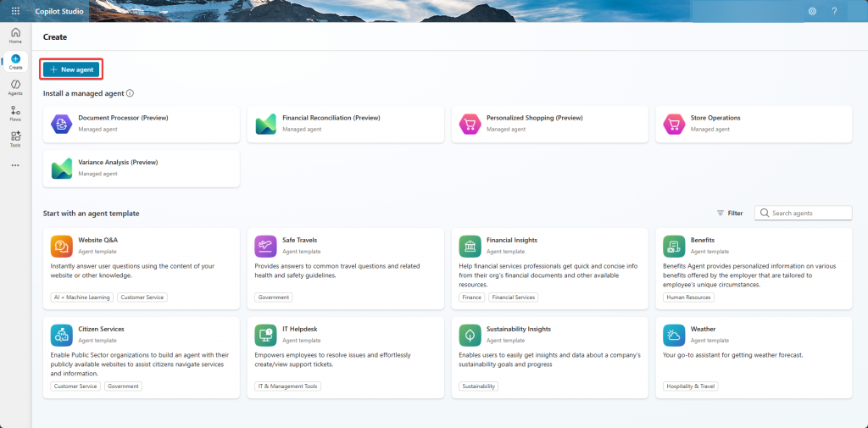Click the Human Resources tag
The height and width of the screenshot is (428, 868).
[x=688, y=297]
